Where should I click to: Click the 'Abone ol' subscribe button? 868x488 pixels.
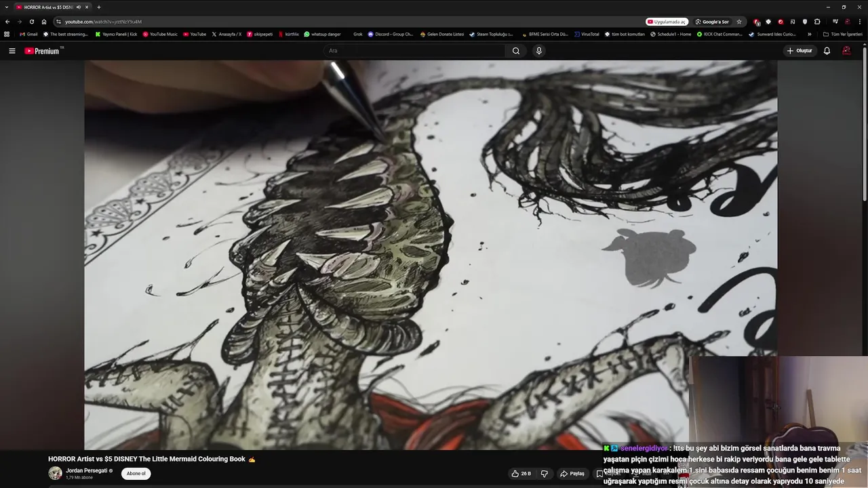(x=136, y=474)
